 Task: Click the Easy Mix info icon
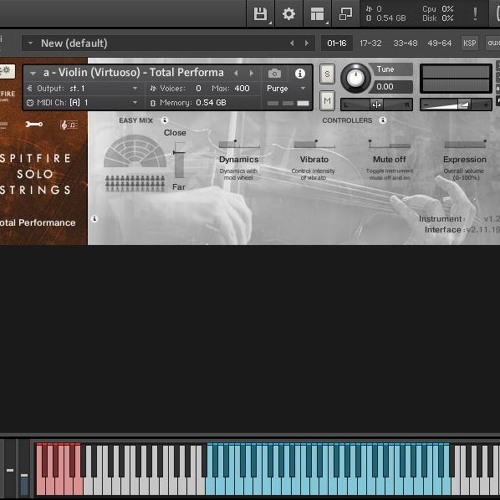(165, 120)
